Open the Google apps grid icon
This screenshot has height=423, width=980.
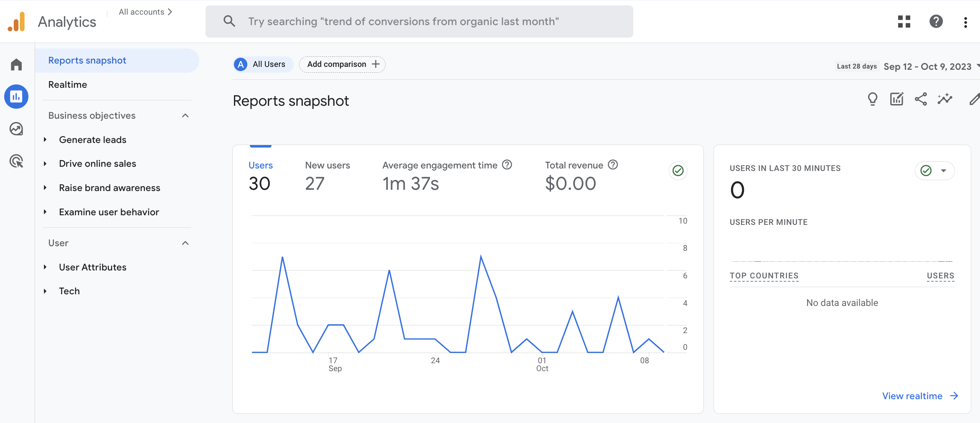904,21
